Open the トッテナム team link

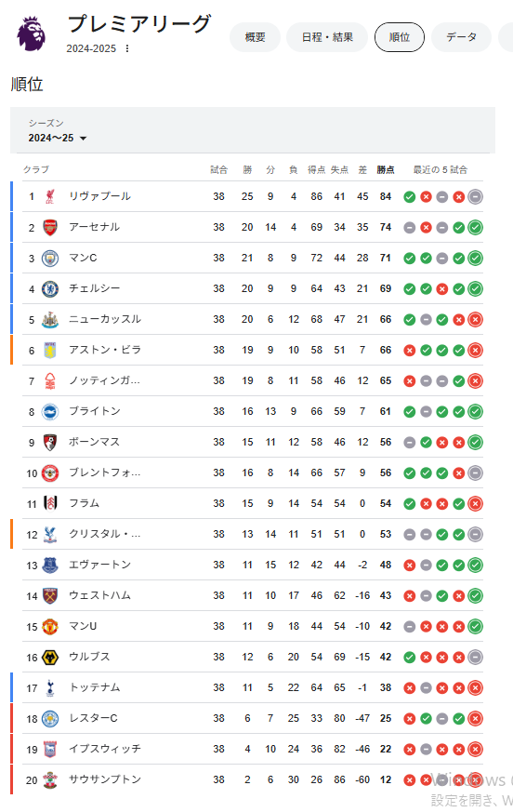pos(95,687)
